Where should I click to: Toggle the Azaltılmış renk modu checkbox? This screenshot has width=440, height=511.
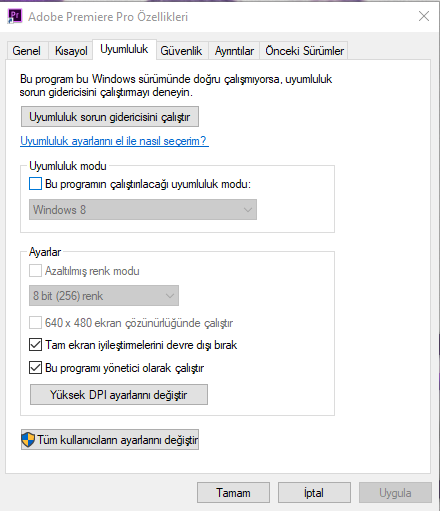35,271
